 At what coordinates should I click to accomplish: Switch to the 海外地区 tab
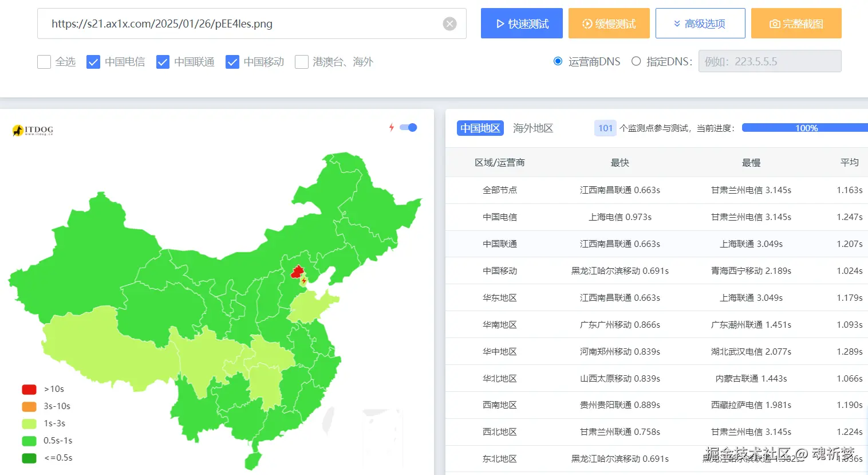coord(533,128)
